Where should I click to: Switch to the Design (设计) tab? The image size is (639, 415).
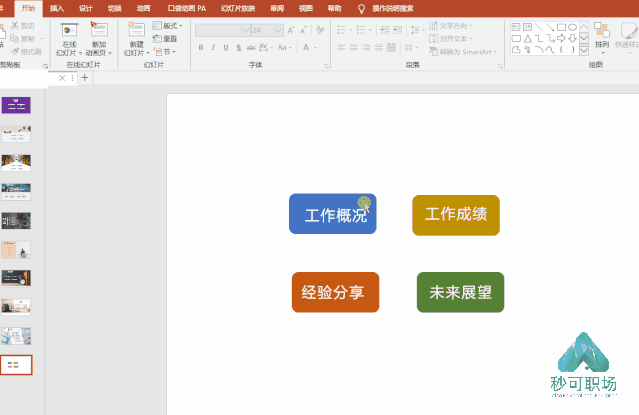pyautogui.click(x=86, y=8)
